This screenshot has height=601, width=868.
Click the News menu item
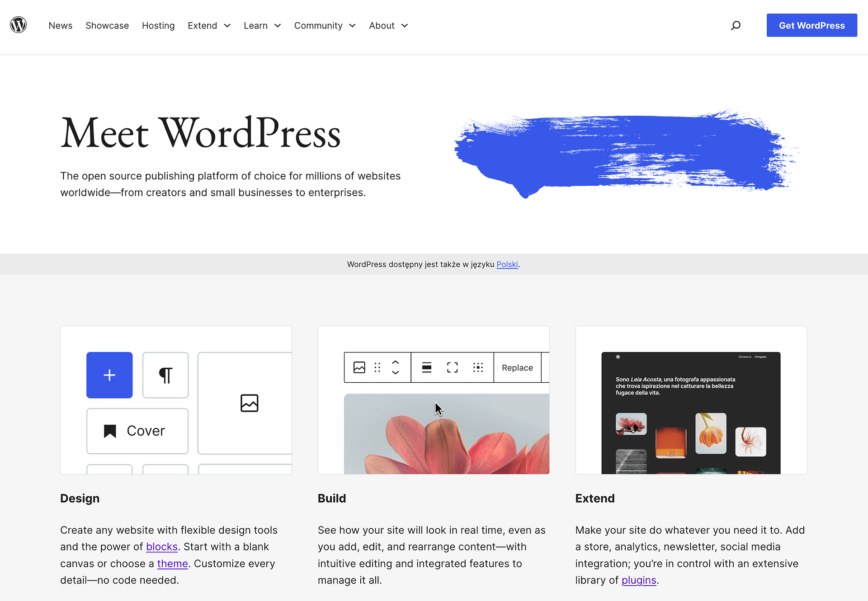click(60, 25)
